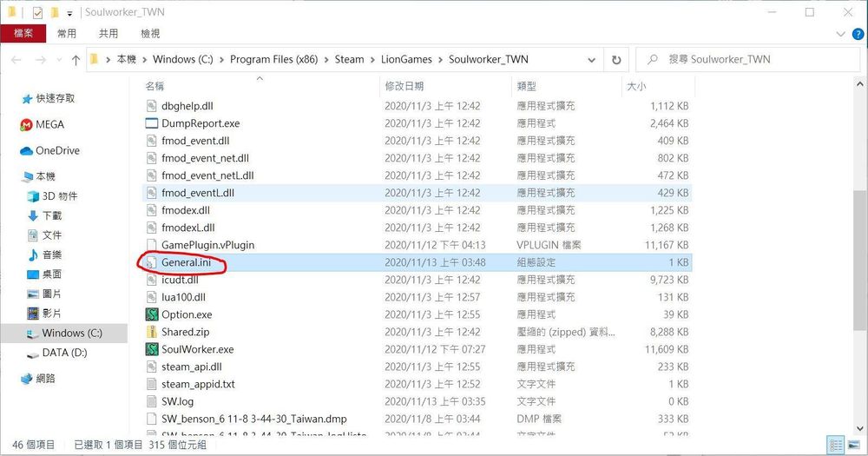Select the fmod_event.dll file icon
This screenshot has height=456, width=868.
click(x=151, y=141)
